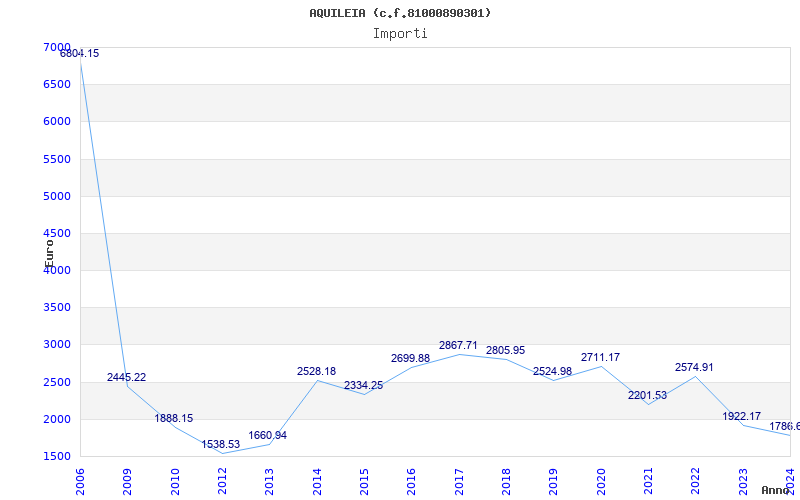Screen dimensions: 800x500
Task: Click the Euro y-axis title
Action: [49, 253]
